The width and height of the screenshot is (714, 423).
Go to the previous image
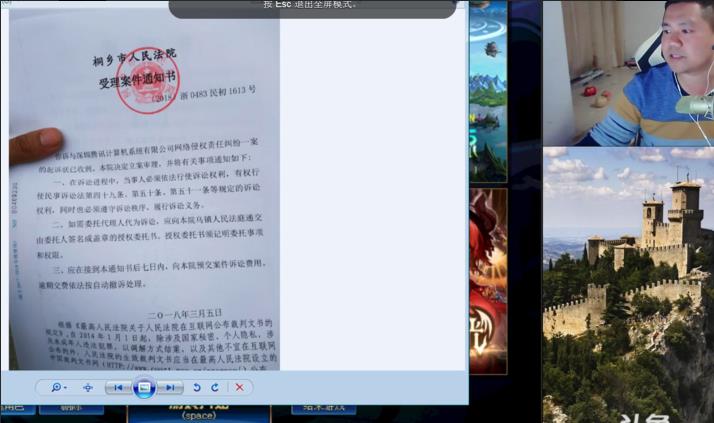[x=118, y=387]
